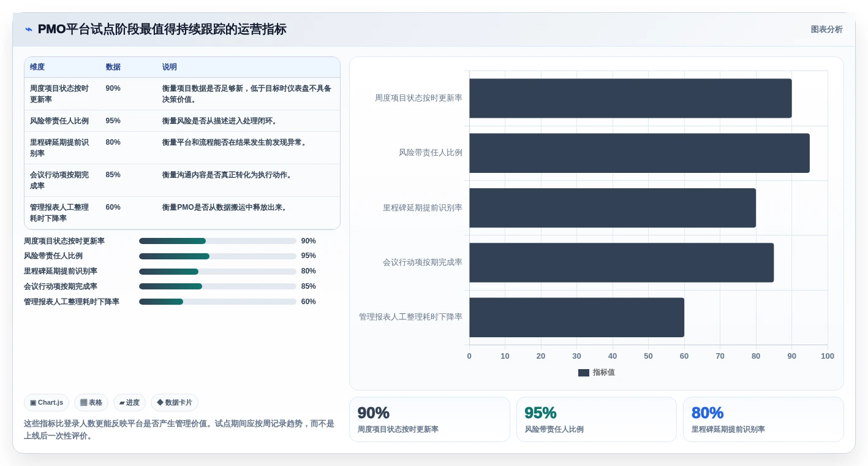Click the 数据 column header
This screenshot has width=868, height=466.
click(113, 67)
